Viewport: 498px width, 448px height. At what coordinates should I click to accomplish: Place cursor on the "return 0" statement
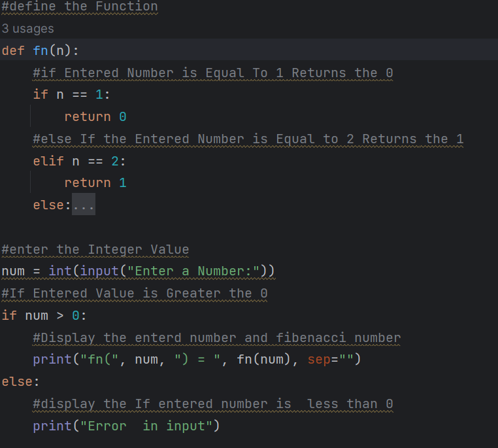point(95,117)
